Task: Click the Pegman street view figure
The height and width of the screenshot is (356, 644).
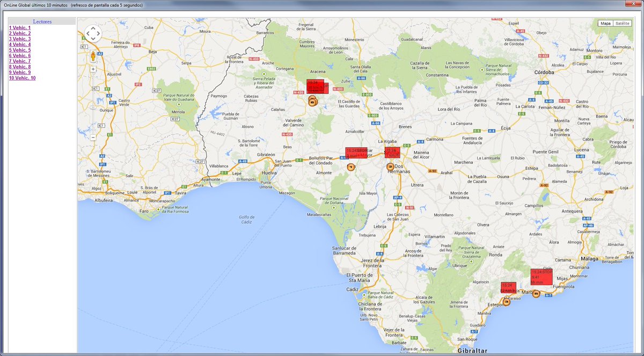Action: pos(93,55)
